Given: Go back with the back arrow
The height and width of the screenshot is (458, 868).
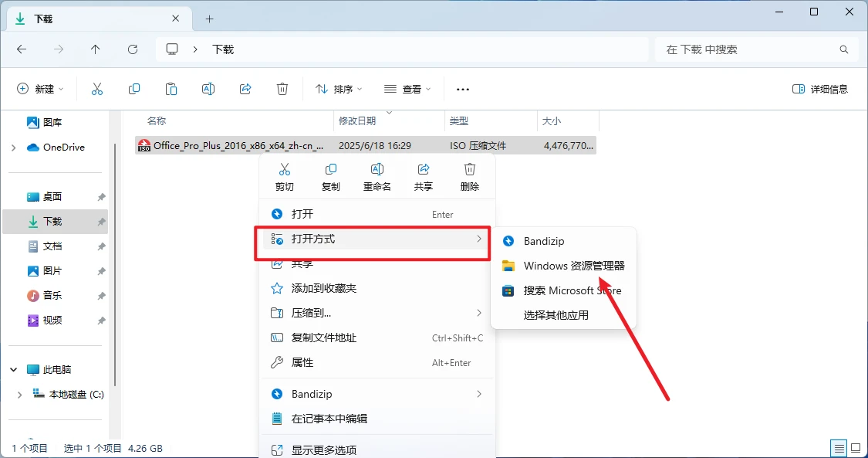Looking at the screenshot, I should point(22,49).
